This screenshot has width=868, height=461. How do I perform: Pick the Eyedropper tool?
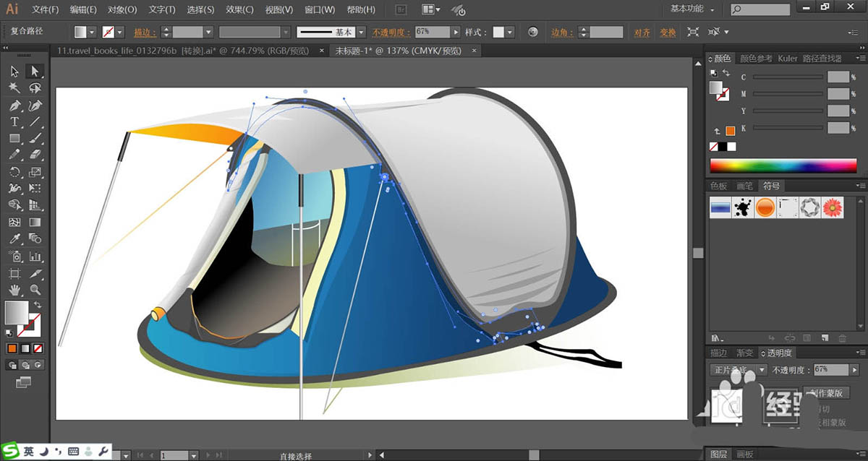point(14,239)
